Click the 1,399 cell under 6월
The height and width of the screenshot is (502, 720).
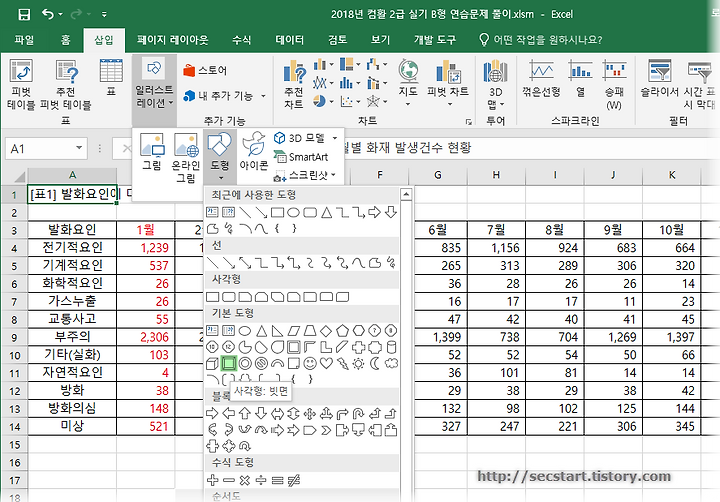click(x=441, y=337)
